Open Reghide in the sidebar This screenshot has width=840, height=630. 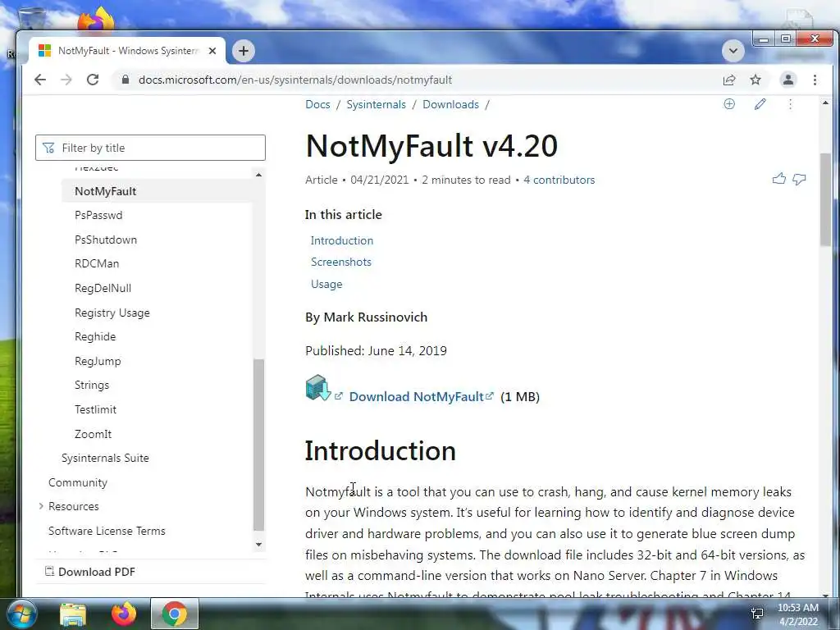click(95, 336)
